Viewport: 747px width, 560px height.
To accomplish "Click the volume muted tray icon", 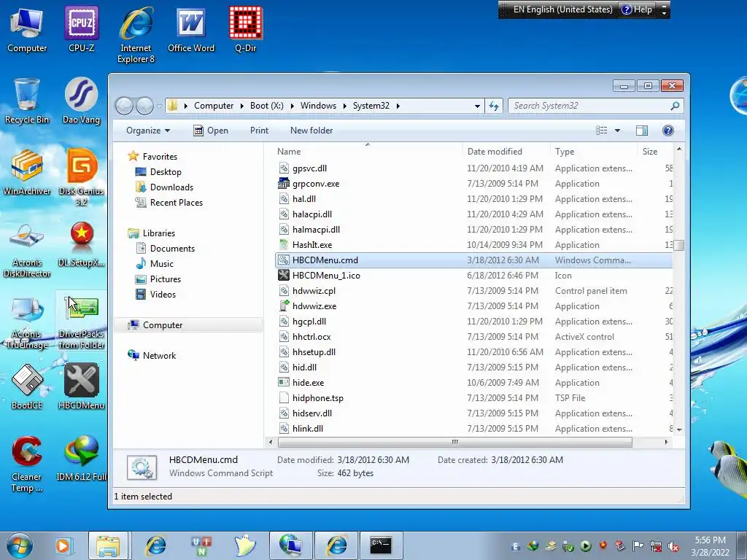I will point(673,547).
